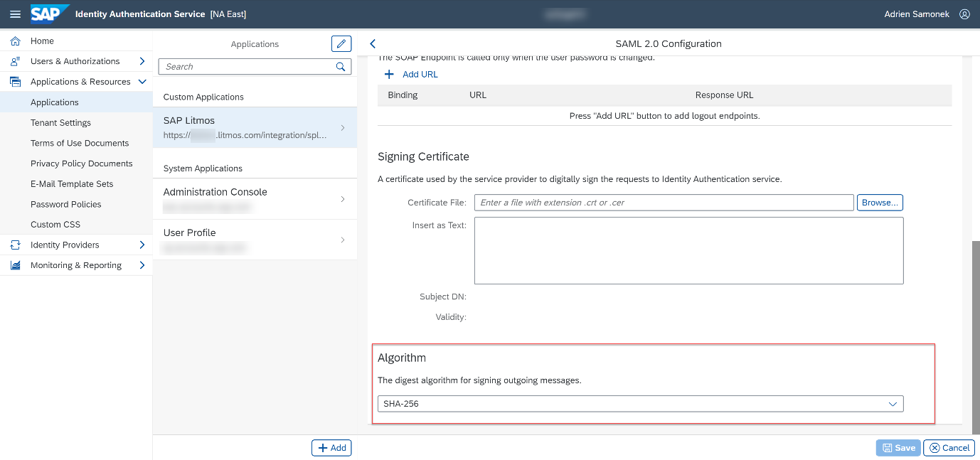This screenshot has width=980, height=460.
Task: Click the Add button below applications list
Action: (x=331, y=448)
